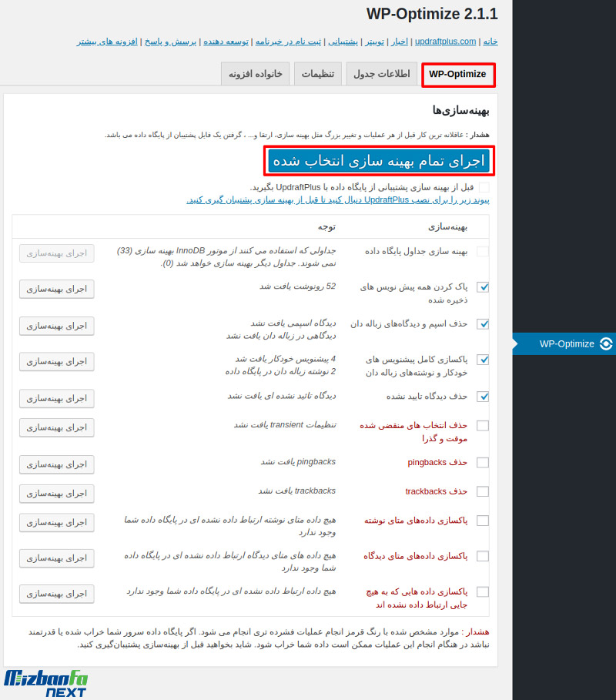
Task: Select the تنظیمات tab
Action: (x=318, y=74)
